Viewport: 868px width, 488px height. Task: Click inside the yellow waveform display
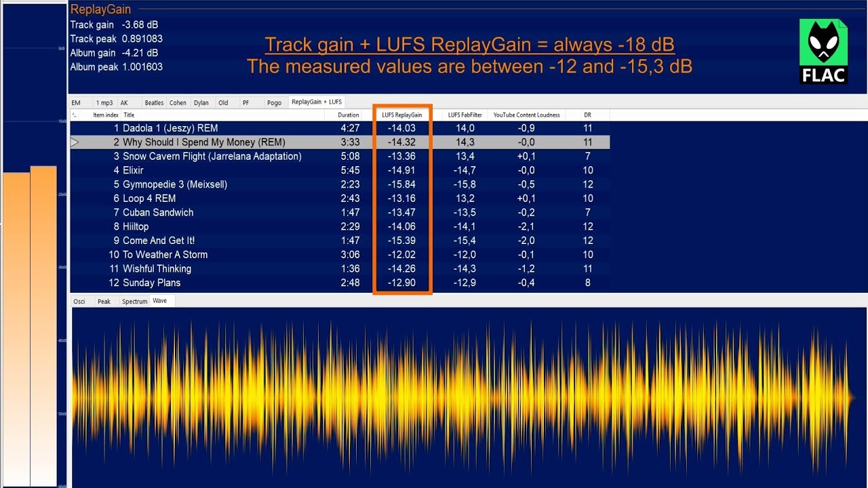464,397
